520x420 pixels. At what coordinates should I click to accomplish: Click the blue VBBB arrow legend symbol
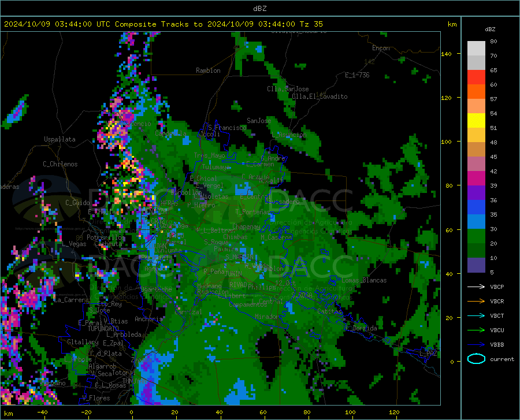(x=476, y=345)
